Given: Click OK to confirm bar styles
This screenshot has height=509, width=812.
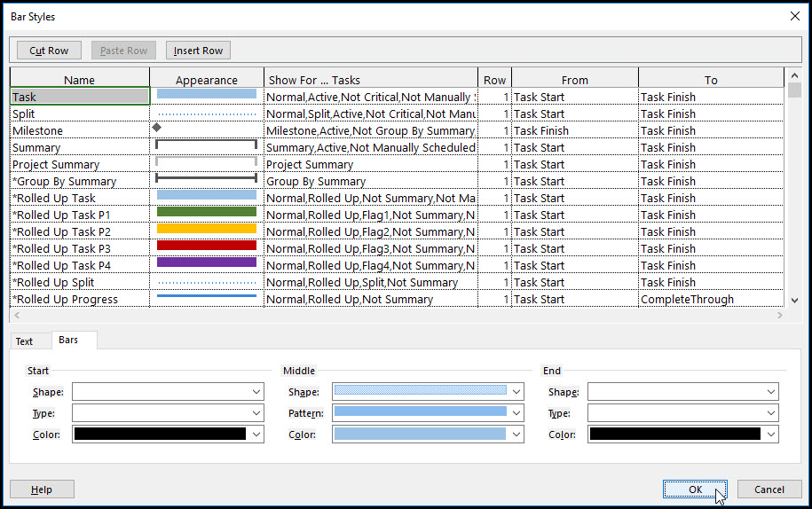Looking at the screenshot, I should 695,489.
